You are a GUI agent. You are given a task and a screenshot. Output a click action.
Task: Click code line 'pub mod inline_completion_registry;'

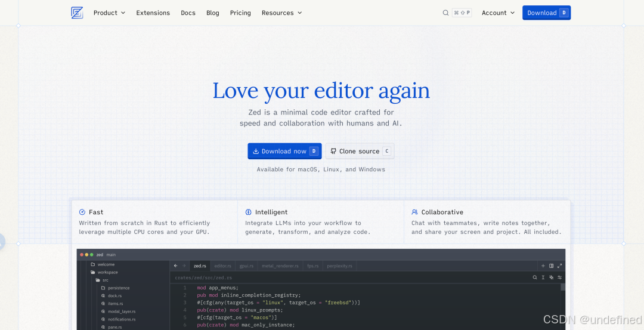pyautogui.click(x=249, y=295)
